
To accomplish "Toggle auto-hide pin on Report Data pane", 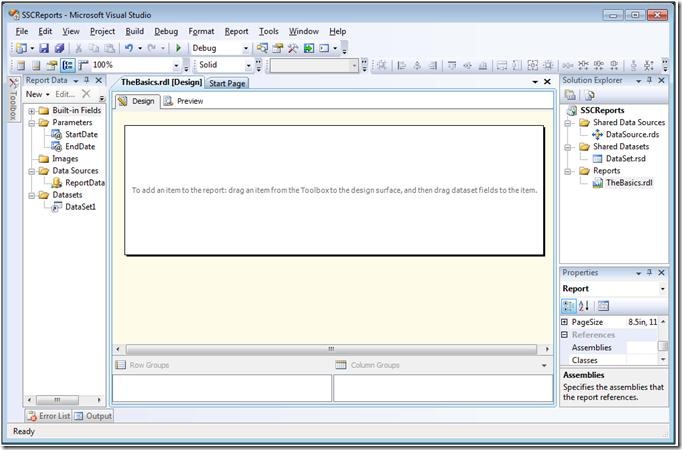I will [x=87, y=80].
